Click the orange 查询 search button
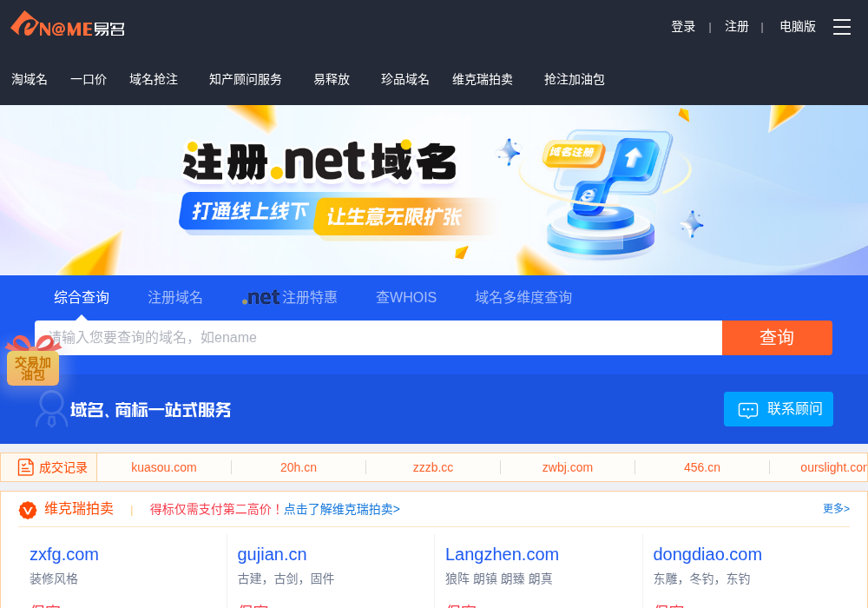The image size is (868, 608). click(x=777, y=338)
